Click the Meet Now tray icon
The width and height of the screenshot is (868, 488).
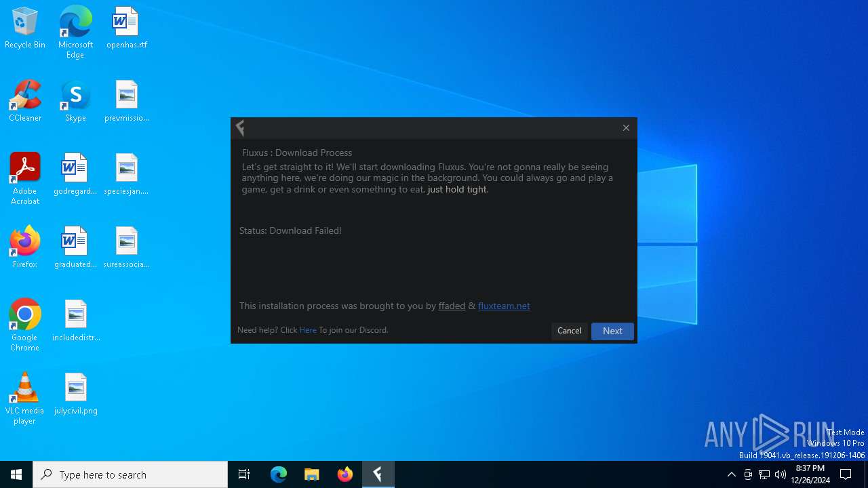(748, 474)
